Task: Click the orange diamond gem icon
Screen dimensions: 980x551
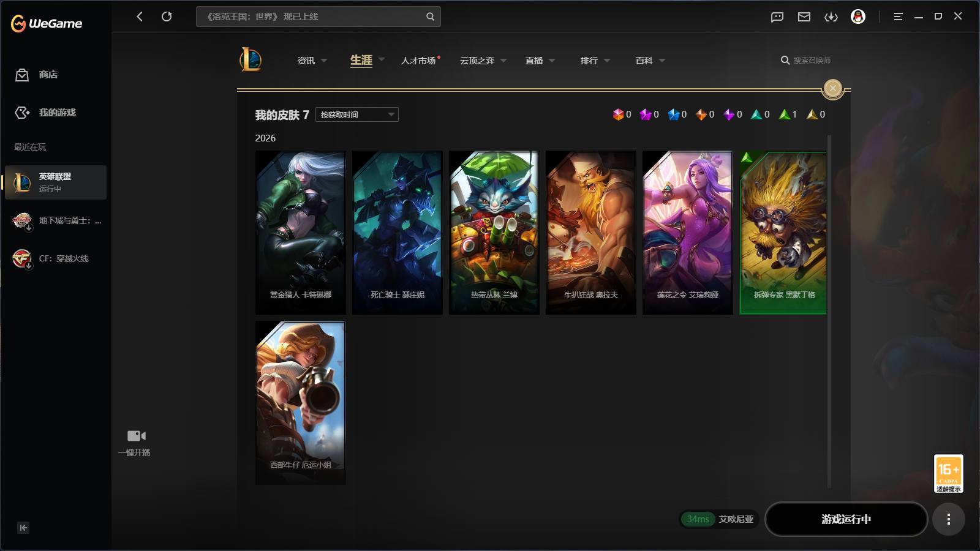Action: coord(701,114)
